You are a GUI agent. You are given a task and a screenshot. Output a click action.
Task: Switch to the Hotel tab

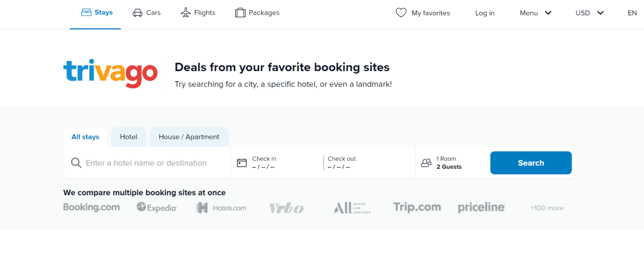128,137
